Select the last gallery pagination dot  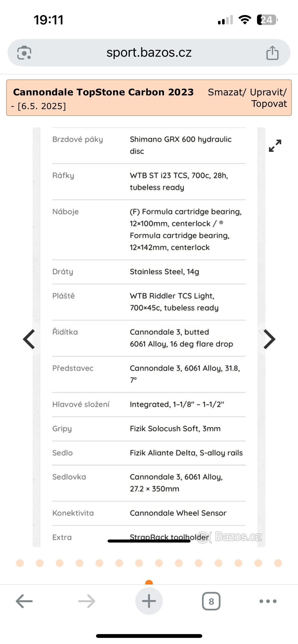point(278,563)
